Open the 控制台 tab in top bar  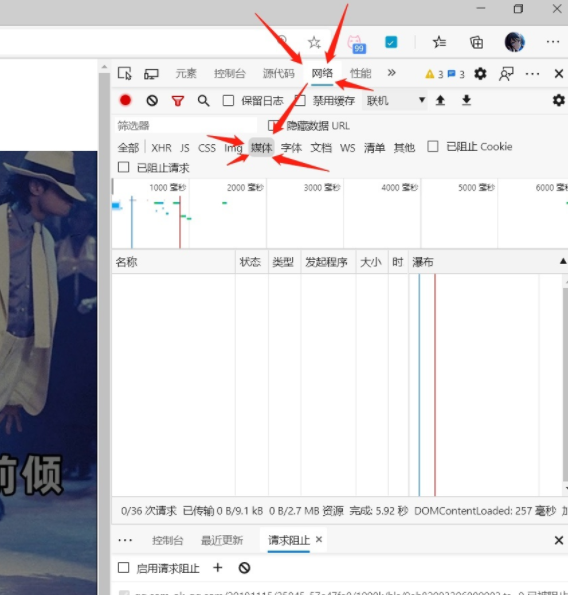click(230, 73)
